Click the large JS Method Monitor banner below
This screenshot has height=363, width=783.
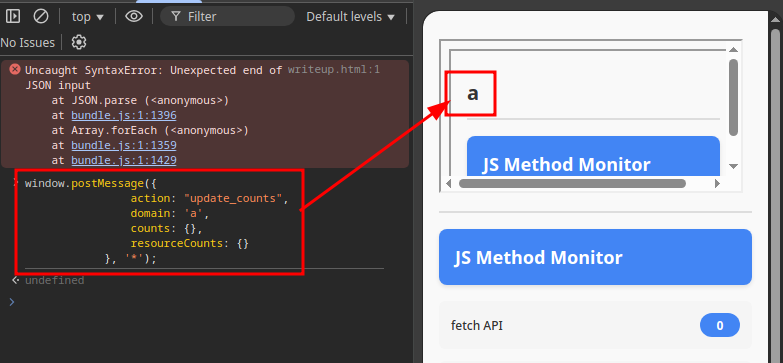click(x=595, y=257)
